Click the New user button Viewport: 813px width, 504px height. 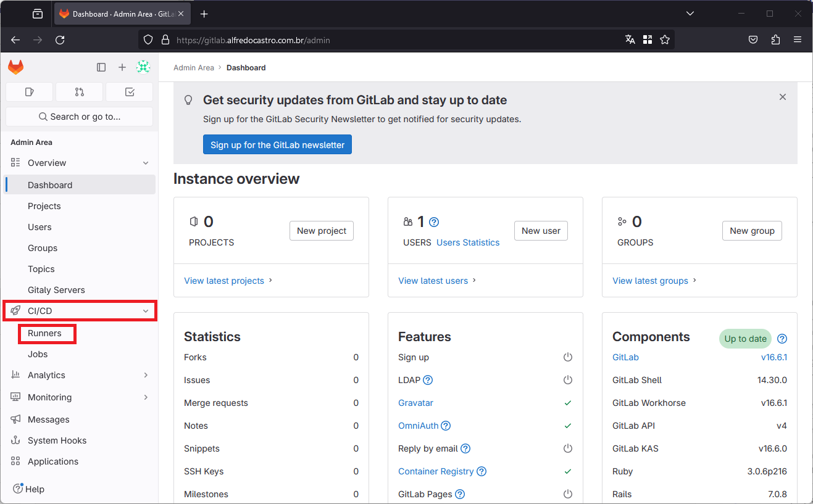541,231
